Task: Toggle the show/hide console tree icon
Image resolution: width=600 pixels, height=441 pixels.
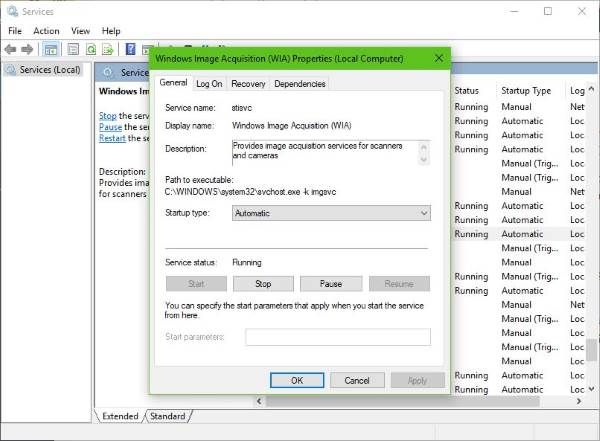Action: 49,49
